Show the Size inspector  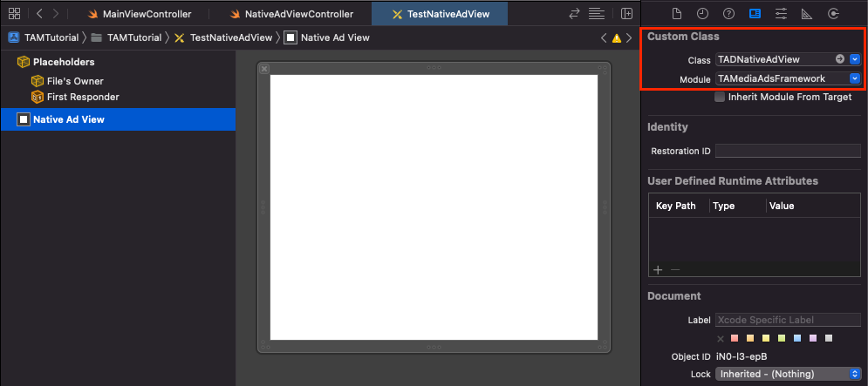pos(808,14)
